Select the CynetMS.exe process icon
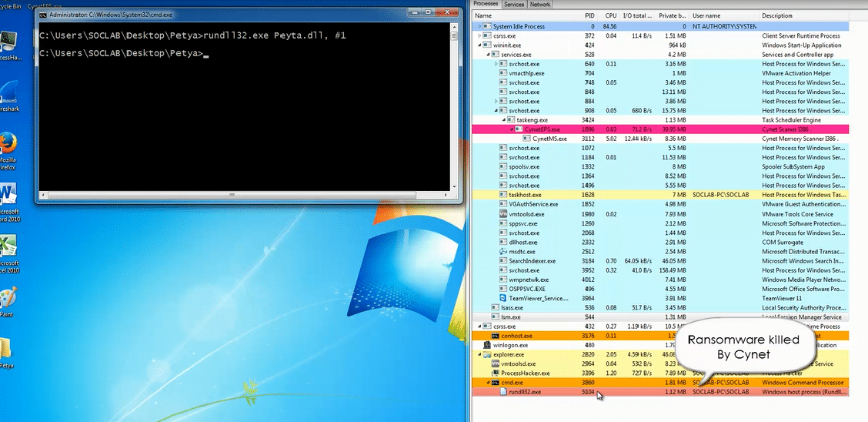 click(x=527, y=139)
